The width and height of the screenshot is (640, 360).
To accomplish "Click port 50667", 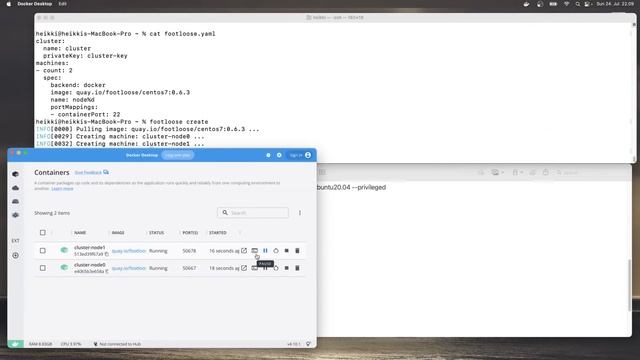I will (x=189, y=268).
